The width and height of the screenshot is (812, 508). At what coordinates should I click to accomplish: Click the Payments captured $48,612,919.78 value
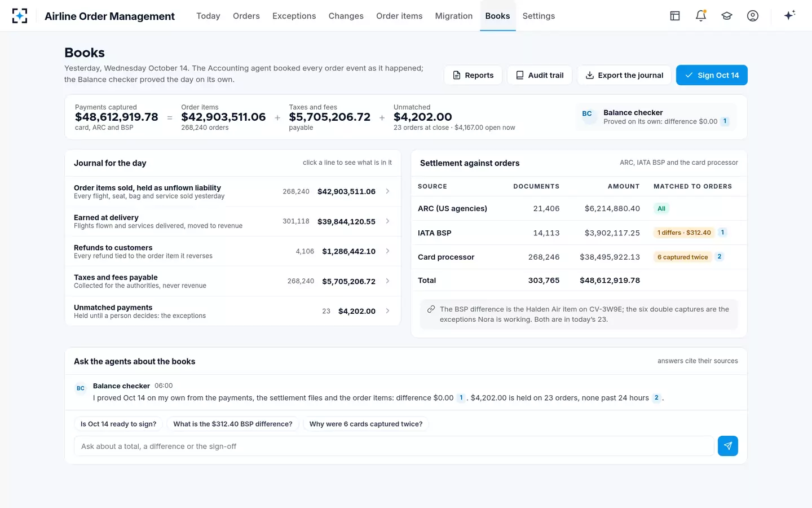click(117, 117)
